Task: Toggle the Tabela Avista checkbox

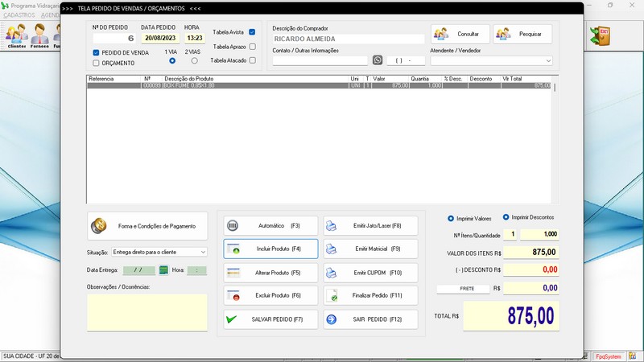Action: pyautogui.click(x=252, y=32)
